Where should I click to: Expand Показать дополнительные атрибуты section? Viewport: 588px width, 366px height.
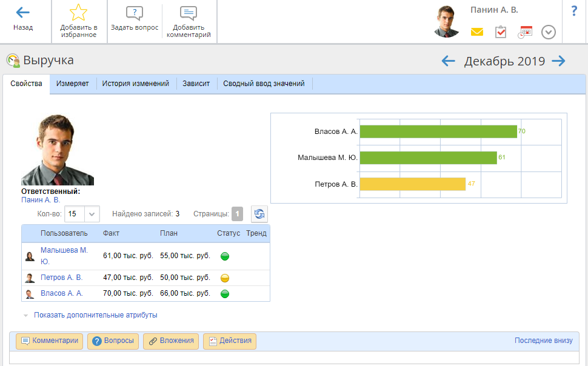(95, 315)
